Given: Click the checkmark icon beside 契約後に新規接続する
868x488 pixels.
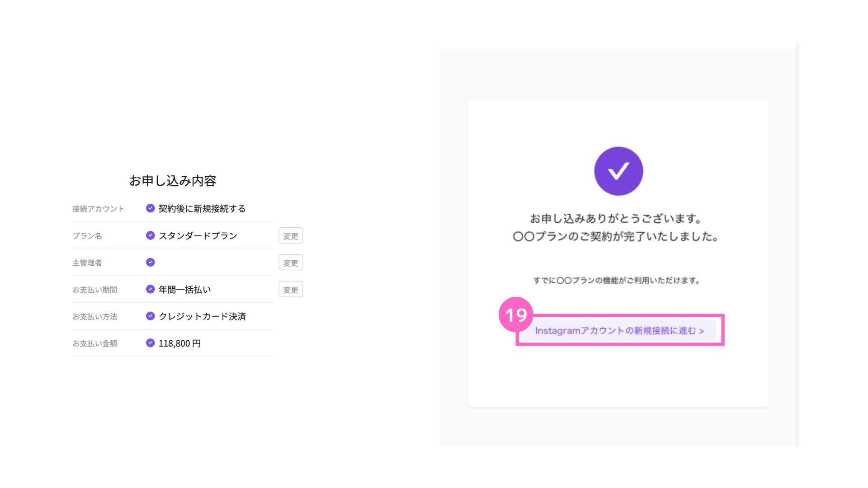Looking at the screenshot, I should (x=151, y=208).
